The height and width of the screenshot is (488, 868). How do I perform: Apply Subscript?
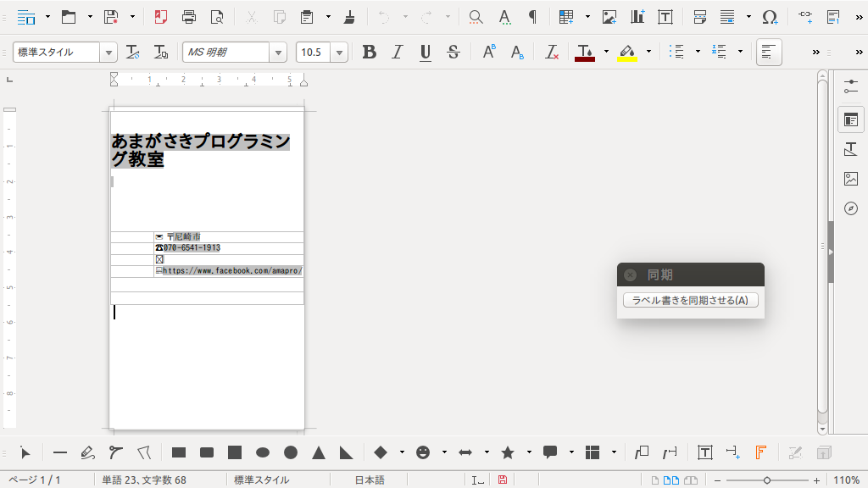click(x=518, y=52)
